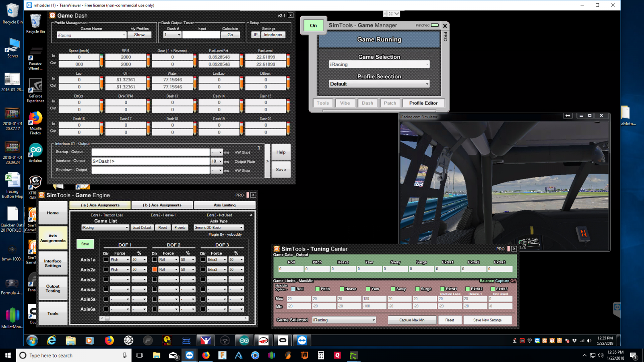Open the Arduino desktop shortcut
The width and height of the screenshot is (644, 362).
point(35,153)
